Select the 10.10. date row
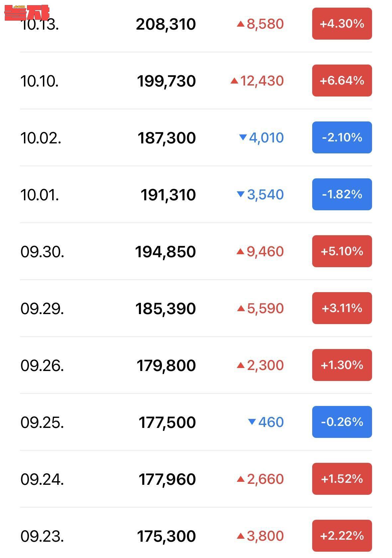Screen dimensions: 392x558 pos(40,81)
